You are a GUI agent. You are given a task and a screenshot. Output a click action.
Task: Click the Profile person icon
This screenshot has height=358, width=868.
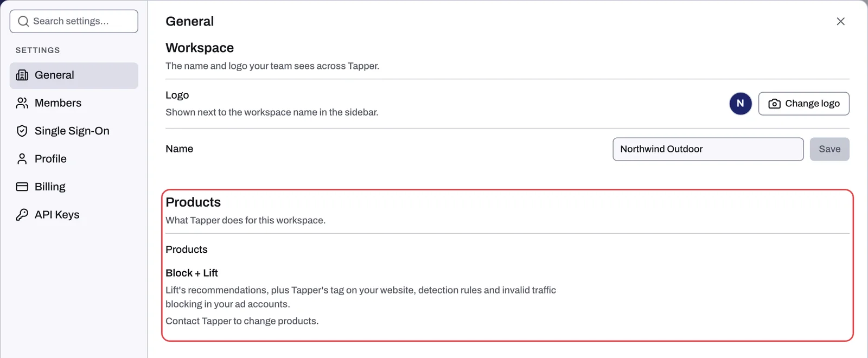22,159
